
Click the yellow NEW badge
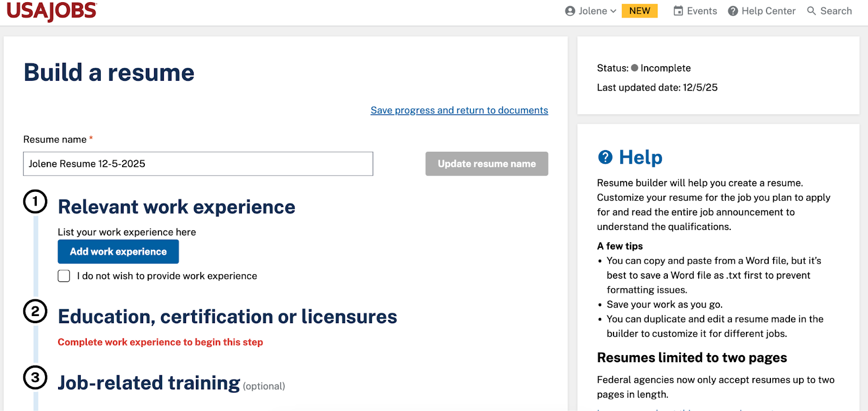tap(640, 11)
